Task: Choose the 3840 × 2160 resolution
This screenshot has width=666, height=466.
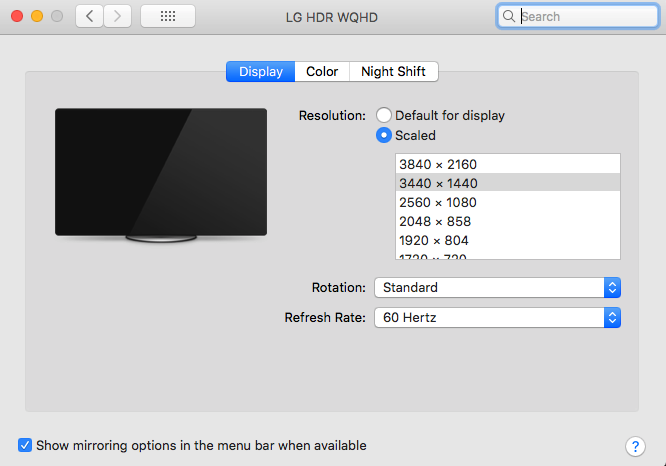Action: (508, 164)
